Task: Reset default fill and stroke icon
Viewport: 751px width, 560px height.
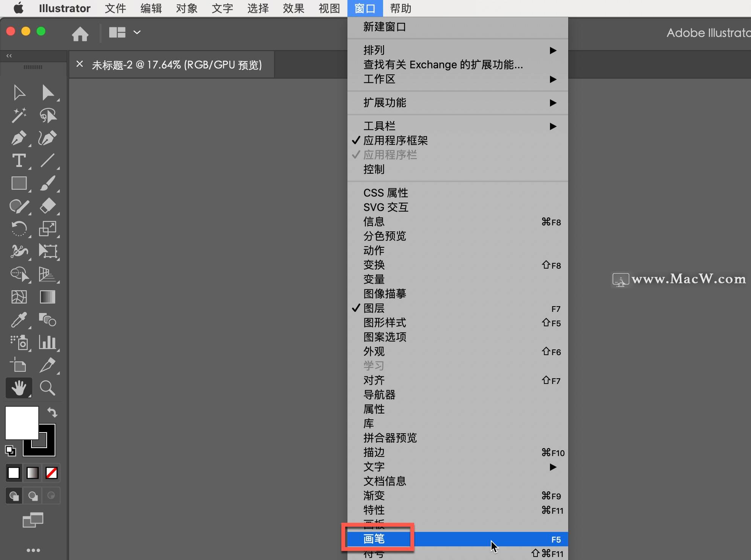Action: pos(10,450)
